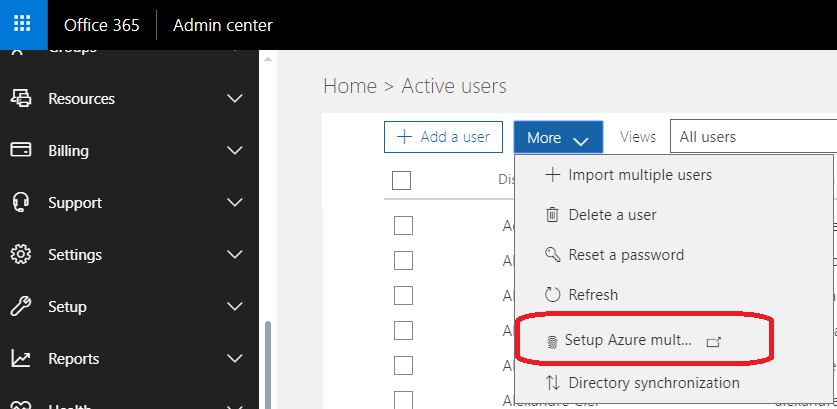The image size is (837, 409).
Task: Click the Billing credit card icon
Action: (20, 151)
